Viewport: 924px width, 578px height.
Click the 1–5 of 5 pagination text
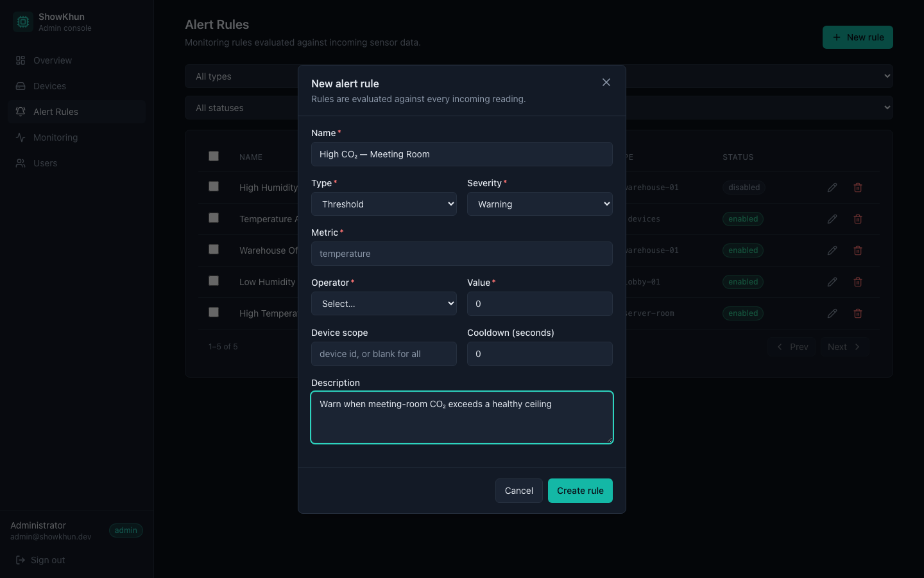coord(223,347)
